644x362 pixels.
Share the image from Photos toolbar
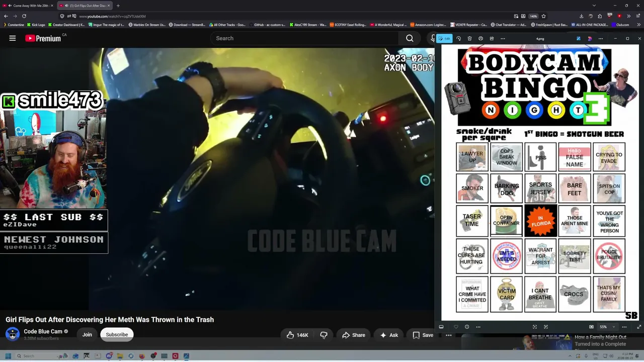click(492, 39)
